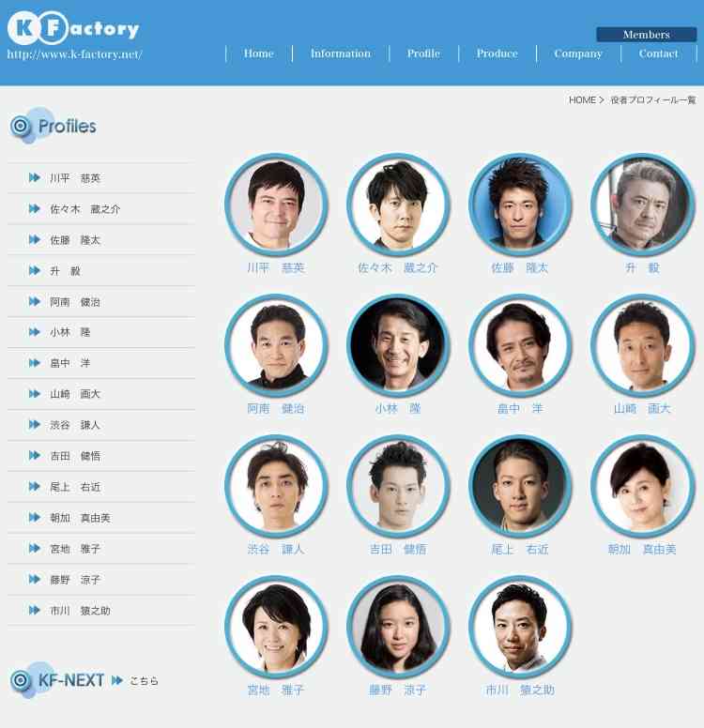Image resolution: width=704 pixels, height=728 pixels.
Task: Open the portrait thumbnail of 佐藤 隆太
Action: point(520,205)
